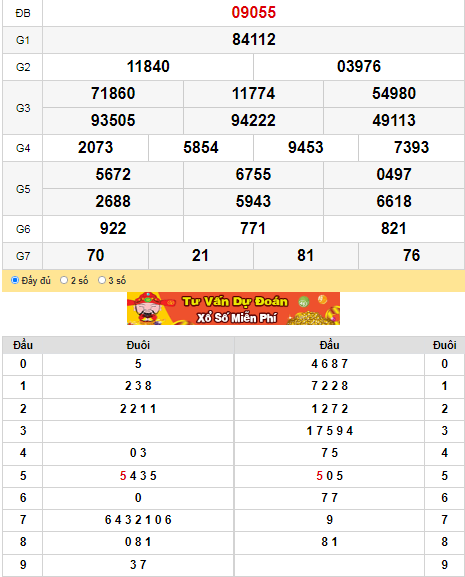Screen dimensions: 465x577
Task: Click the G1 row label
Action: (23, 40)
